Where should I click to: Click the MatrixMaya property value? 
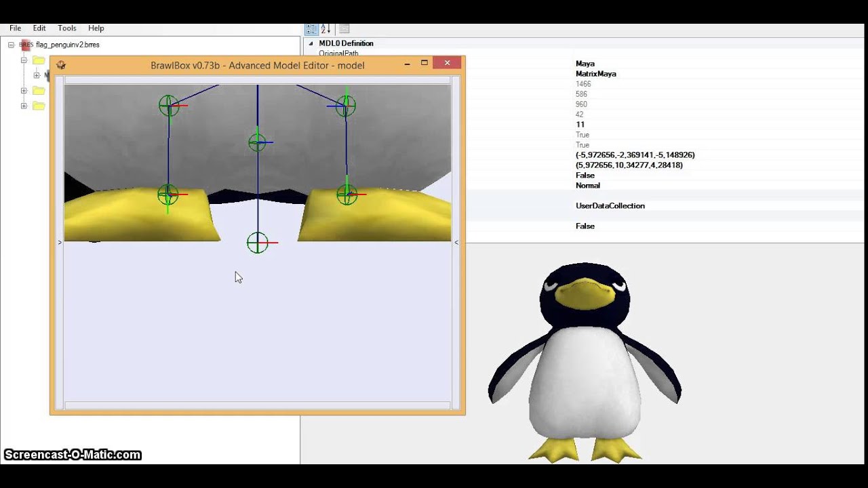[x=596, y=74]
